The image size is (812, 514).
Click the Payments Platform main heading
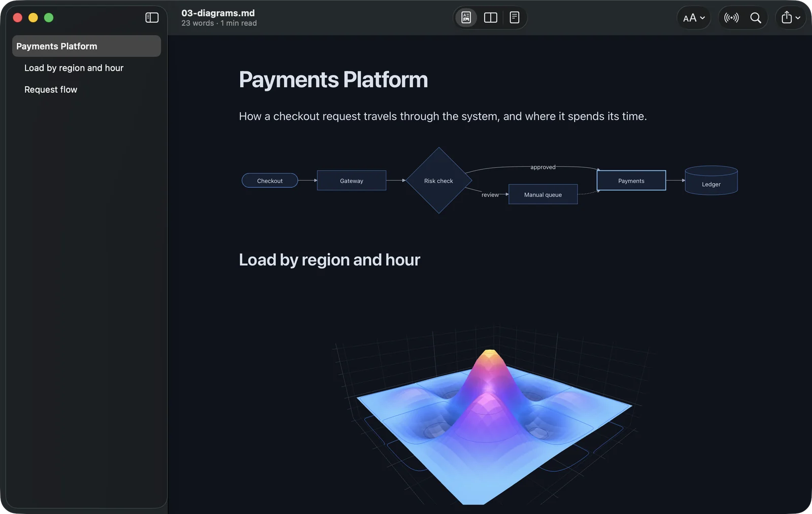tap(333, 80)
